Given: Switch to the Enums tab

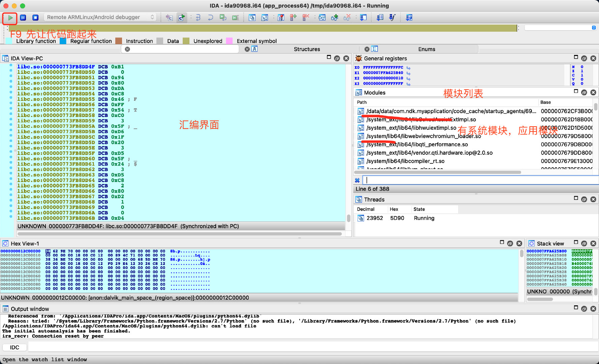Looking at the screenshot, I should (x=426, y=49).
